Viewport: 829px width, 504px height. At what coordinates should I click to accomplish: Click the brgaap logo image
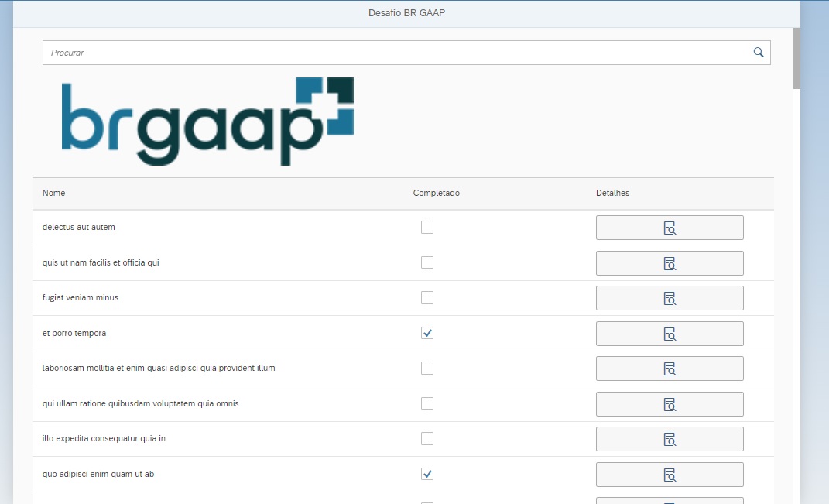click(x=207, y=121)
